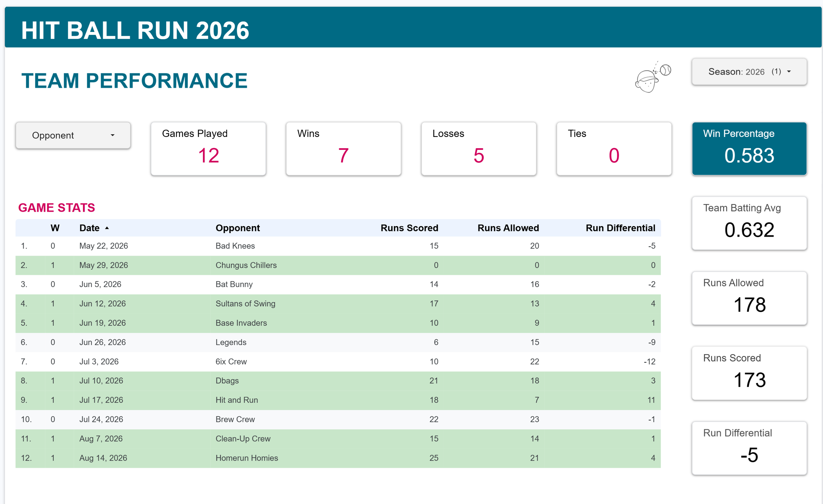Click the Wins scorecard showing 7

click(x=343, y=148)
